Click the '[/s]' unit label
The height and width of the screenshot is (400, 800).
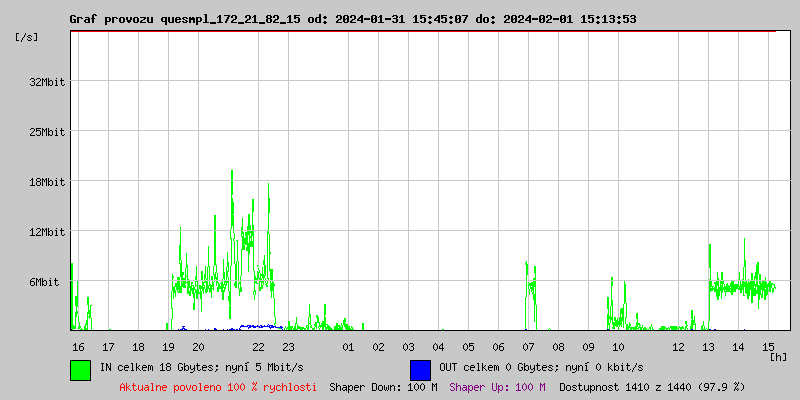point(27,37)
